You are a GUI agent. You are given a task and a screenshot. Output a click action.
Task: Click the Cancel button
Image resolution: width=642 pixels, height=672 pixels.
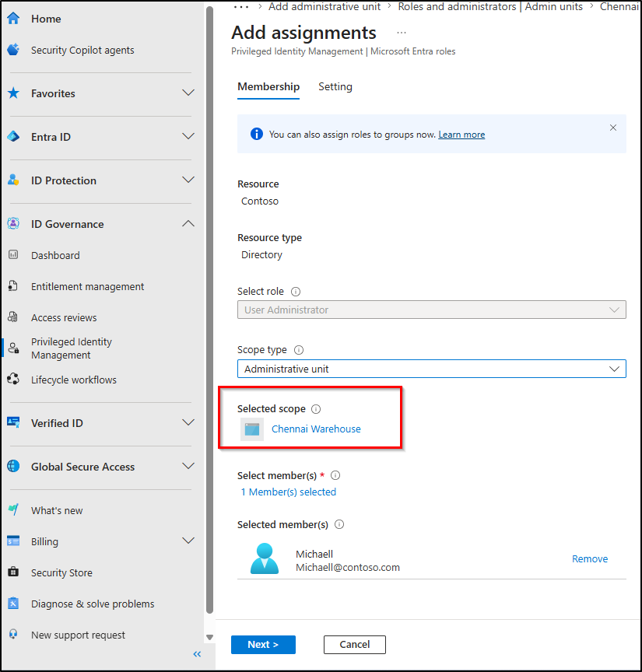(355, 645)
